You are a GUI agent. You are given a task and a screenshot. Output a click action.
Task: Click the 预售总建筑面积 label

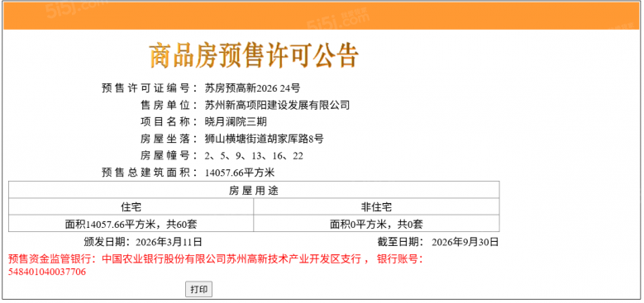point(150,173)
